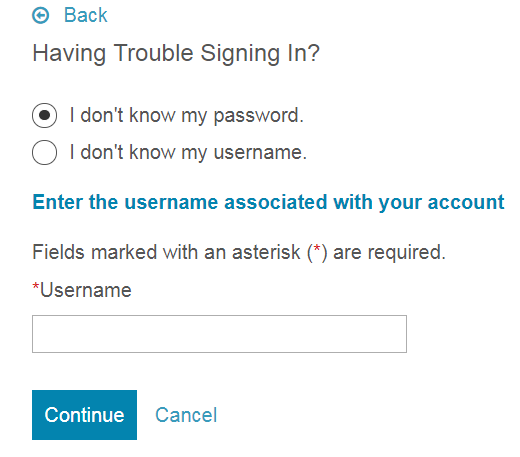
Task: Click the "Having Trouble Signing In?" heading
Action: click(x=176, y=53)
